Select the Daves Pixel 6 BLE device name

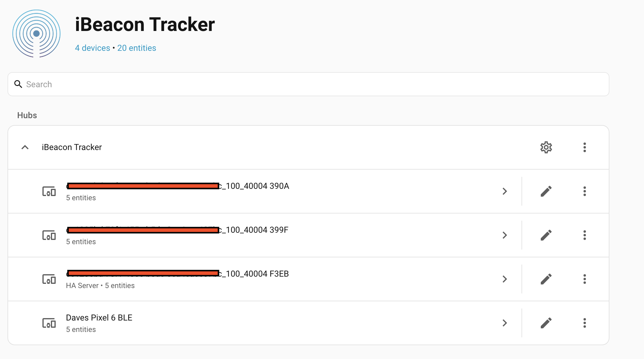point(99,318)
